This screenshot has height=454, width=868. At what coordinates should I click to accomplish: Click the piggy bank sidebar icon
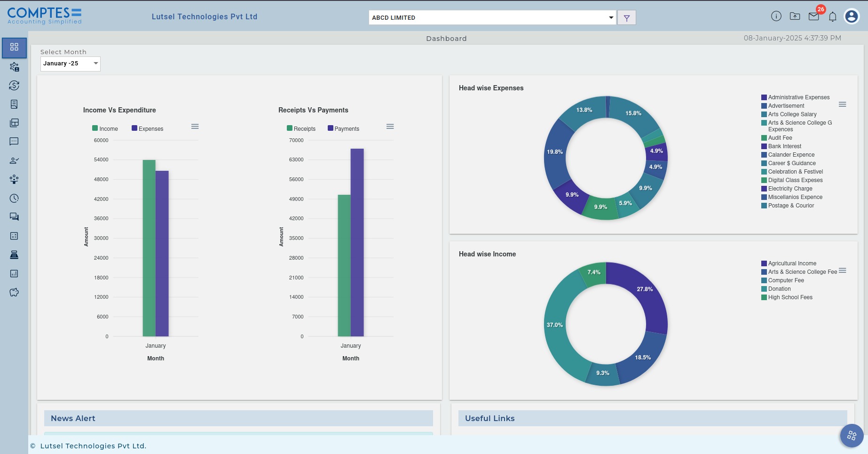[14, 293]
